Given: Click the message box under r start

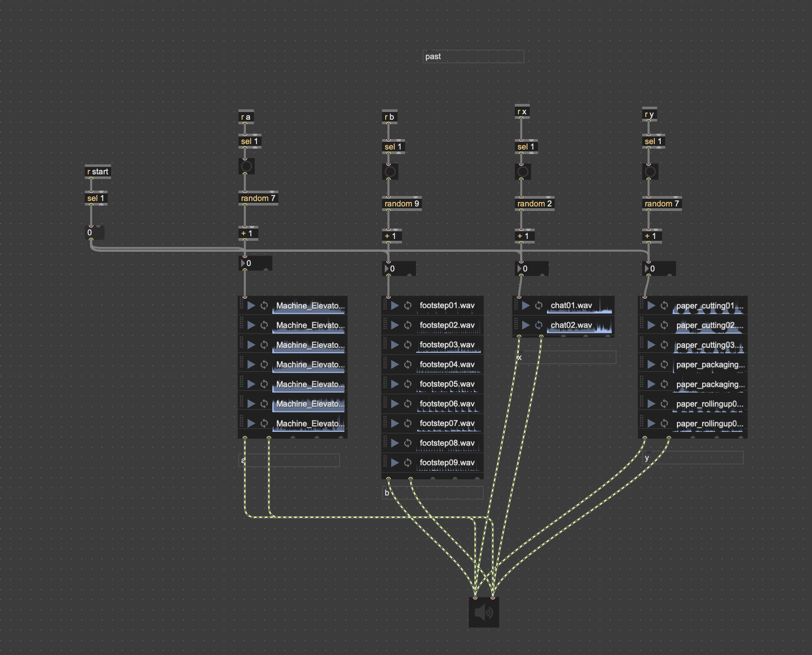Looking at the screenshot, I should [95, 233].
